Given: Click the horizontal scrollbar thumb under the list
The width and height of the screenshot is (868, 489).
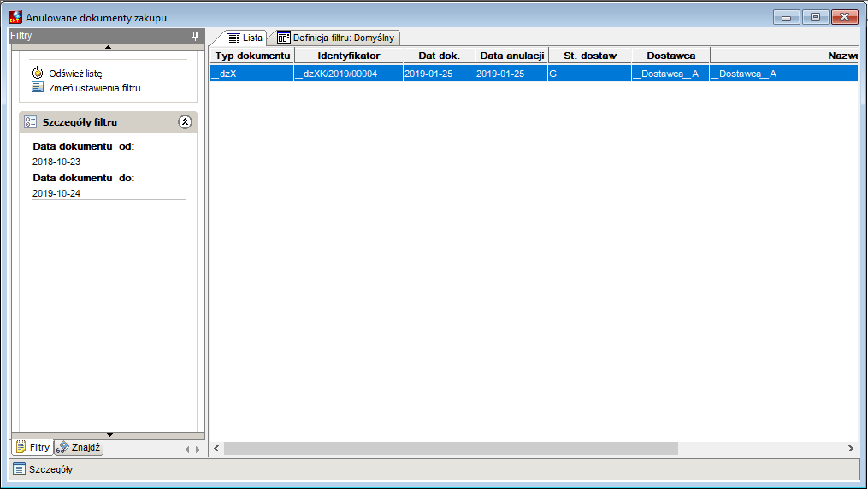Looking at the screenshot, I should pyautogui.click(x=451, y=448).
